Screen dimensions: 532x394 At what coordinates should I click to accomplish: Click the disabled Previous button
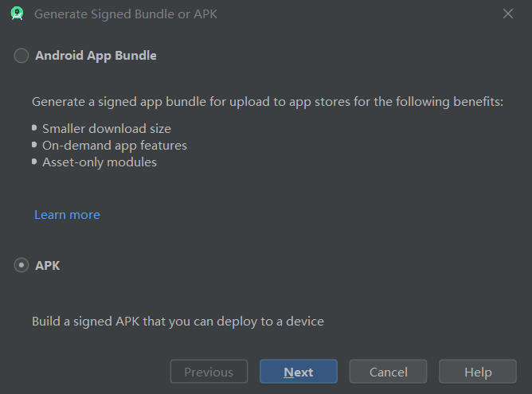coord(209,372)
